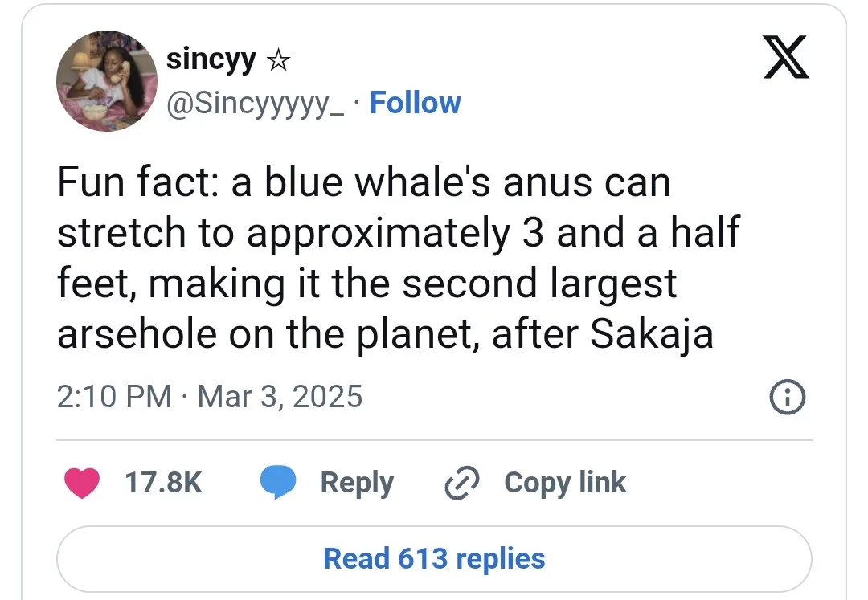The height and width of the screenshot is (600, 868).
Task: Open the @Sincyyyyy_ handle link
Action: coord(255,104)
